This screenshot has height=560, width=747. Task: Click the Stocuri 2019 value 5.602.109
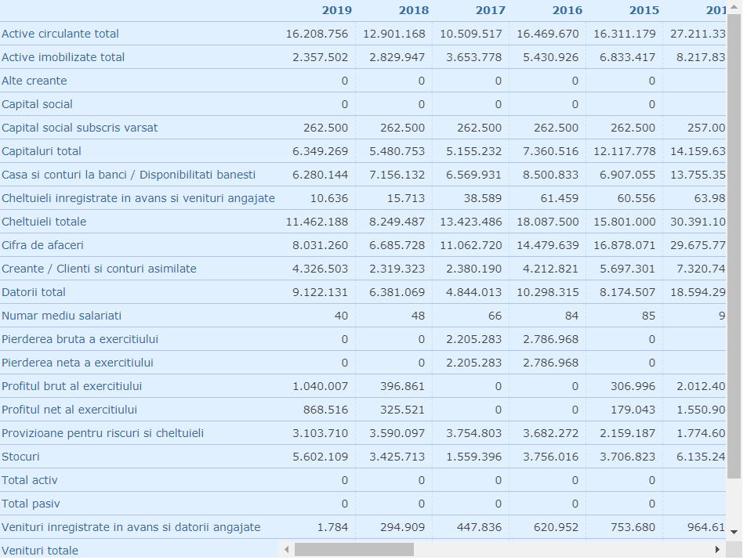[x=320, y=457]
